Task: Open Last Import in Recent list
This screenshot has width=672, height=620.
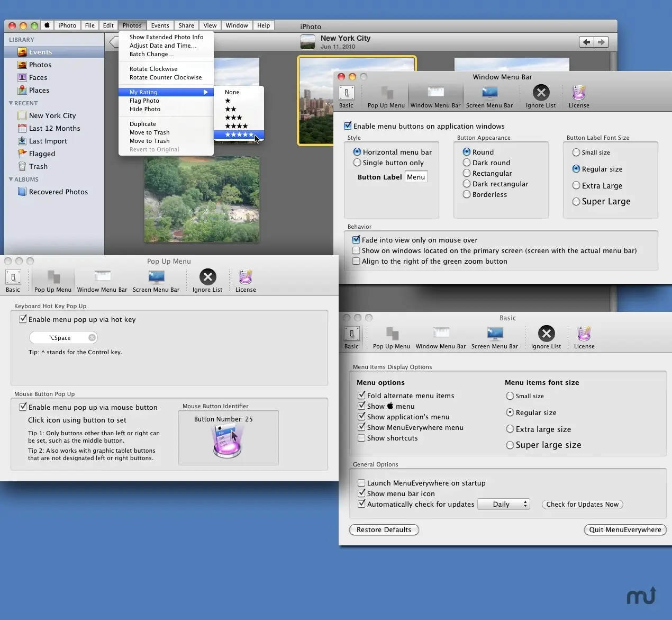Action: point(54,141)
